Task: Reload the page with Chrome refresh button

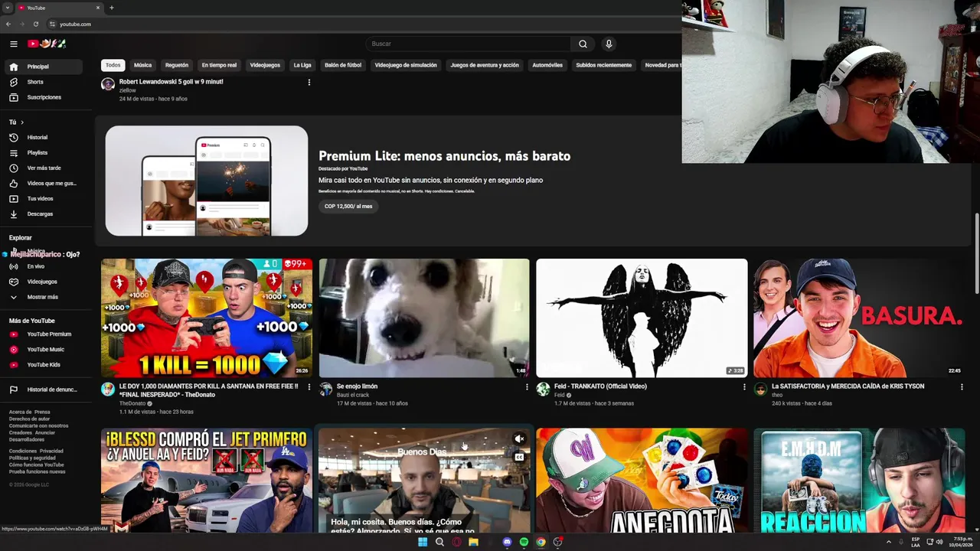Action: 35,24
